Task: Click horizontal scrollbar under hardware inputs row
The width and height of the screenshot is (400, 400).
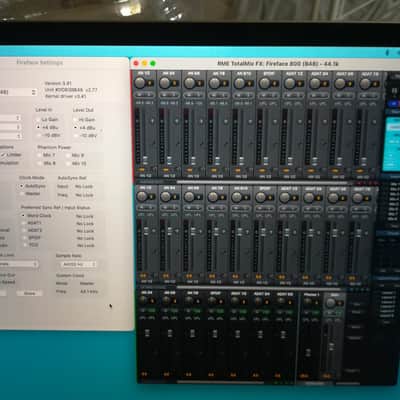Action: (263, 182)
